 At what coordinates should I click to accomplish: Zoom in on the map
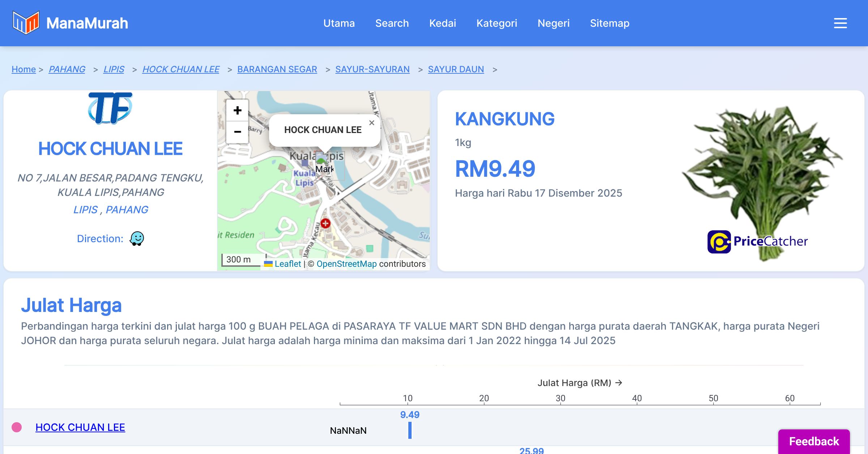pyautogui.click(x=237, y=111)
